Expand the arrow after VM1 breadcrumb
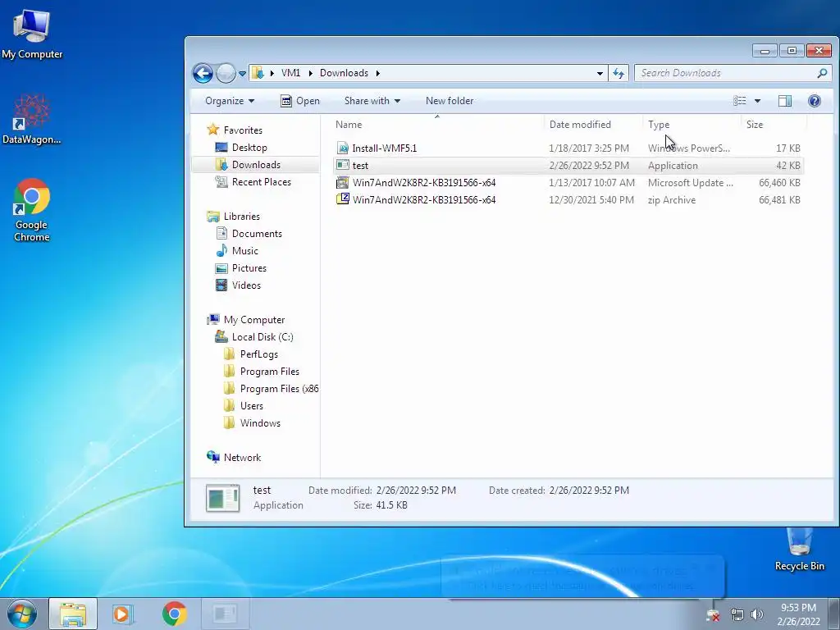The width and height of the screenshot is (840, 630). (310, 73)
